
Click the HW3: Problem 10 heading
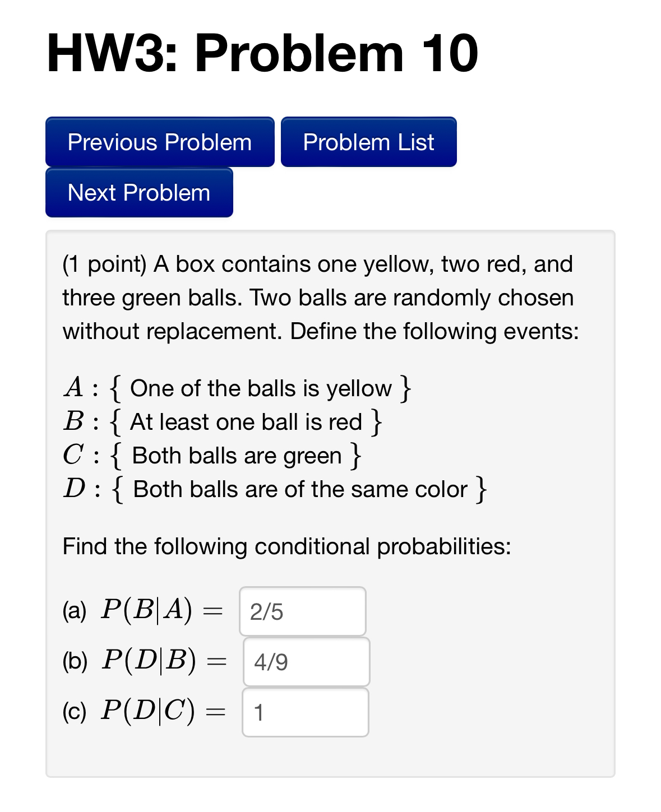[261, 53]
